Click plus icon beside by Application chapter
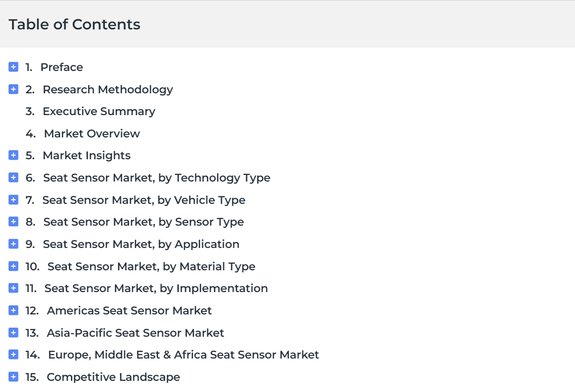Image resolution: width=575 pixels, height=392 pixels. [x=14, y=244]
